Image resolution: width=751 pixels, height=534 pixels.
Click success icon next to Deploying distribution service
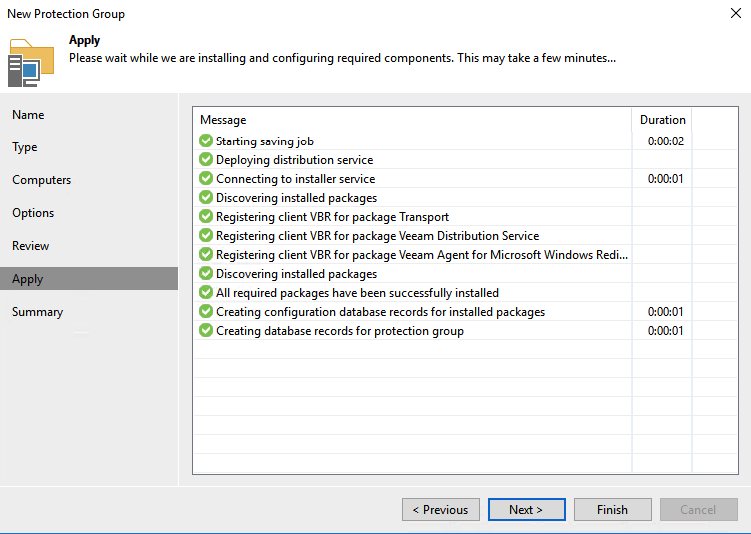206,160
